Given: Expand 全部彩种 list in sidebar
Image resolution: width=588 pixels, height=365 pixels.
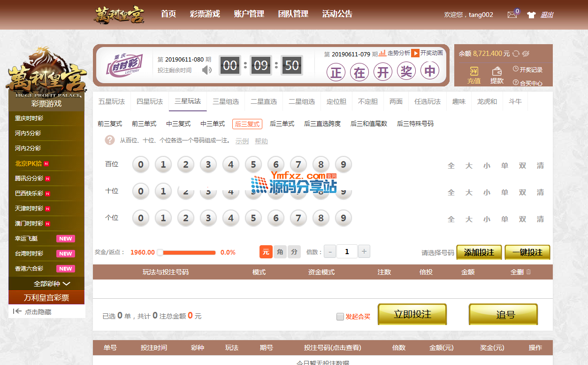Looking at the screenshot, I should [x=52, y=284].
